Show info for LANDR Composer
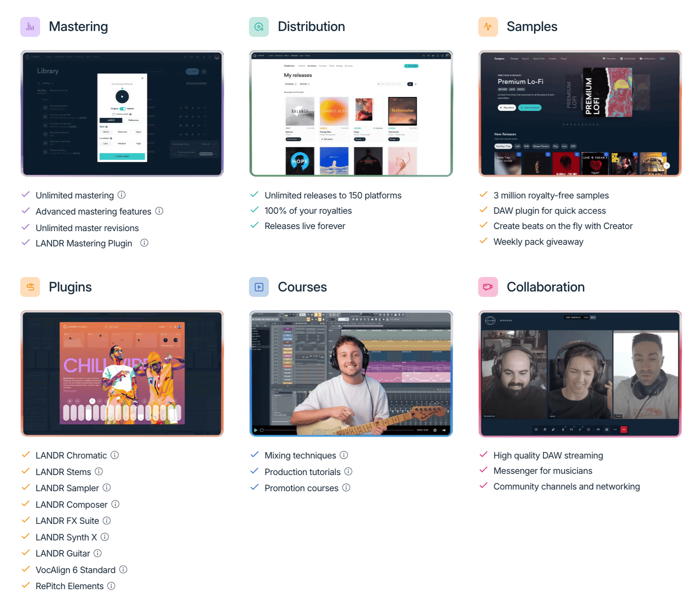700x602 pixels. click(x=115, y=504)
